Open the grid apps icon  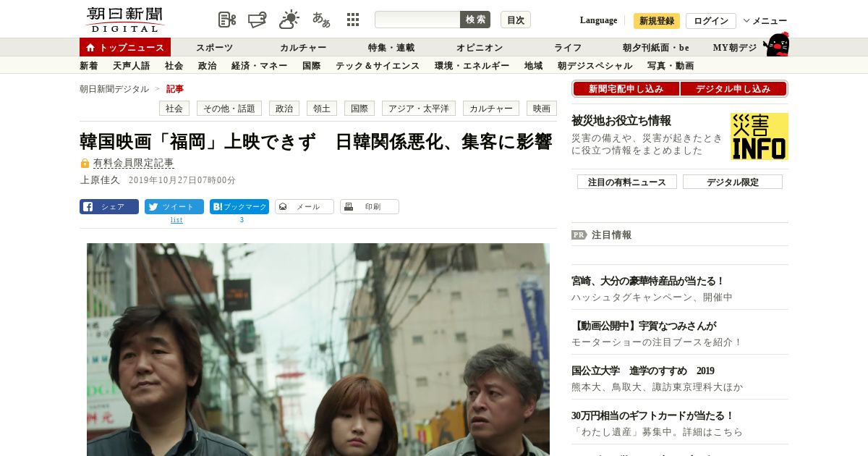point(353,20)
